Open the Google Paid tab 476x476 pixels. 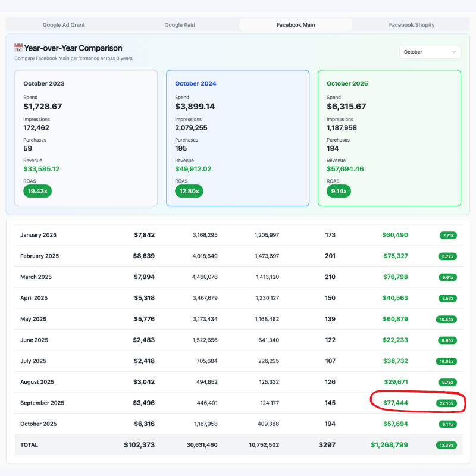click(180, 25)
